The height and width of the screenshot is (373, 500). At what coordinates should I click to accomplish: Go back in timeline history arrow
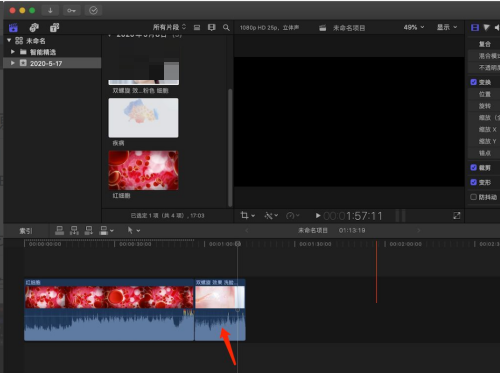coord(247,230)
